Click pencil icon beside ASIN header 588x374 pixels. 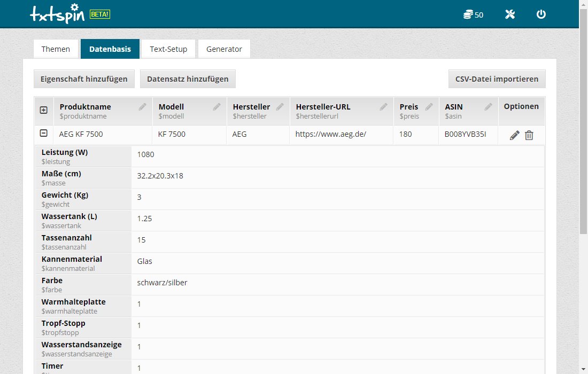pyautogui.click(x=488, y=107)
